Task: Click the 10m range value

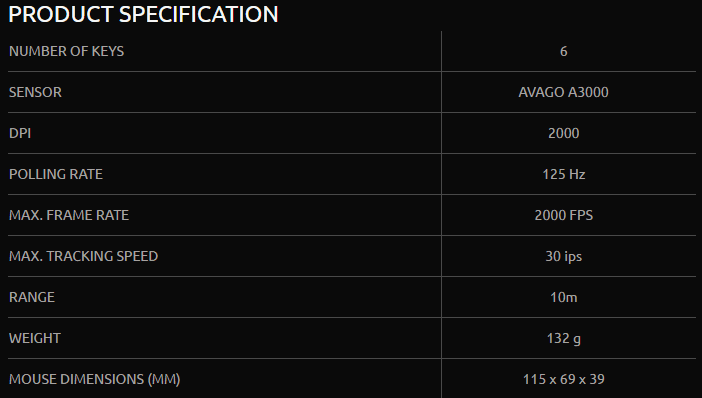Action: coord(564,297)
